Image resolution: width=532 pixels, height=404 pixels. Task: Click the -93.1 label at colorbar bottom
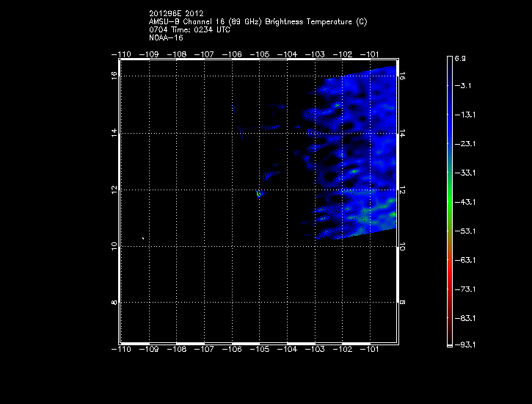click(465, 345)
